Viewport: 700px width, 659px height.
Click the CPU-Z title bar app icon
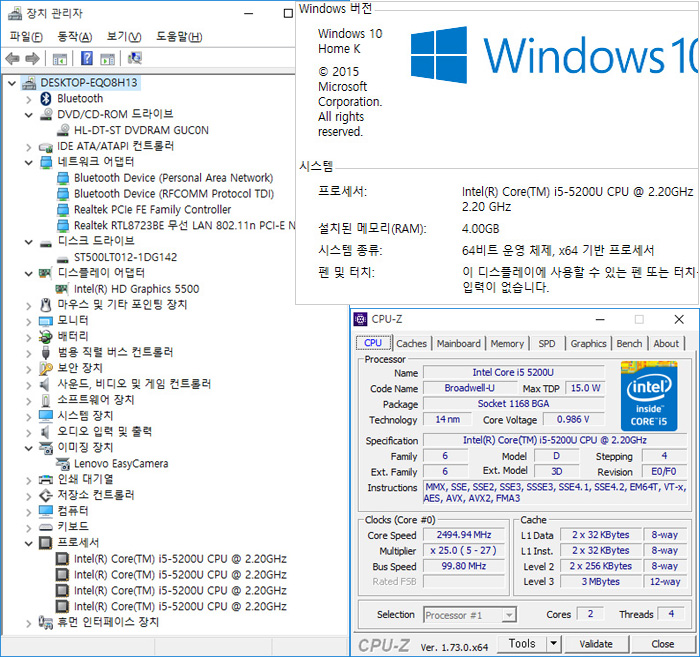360,320
